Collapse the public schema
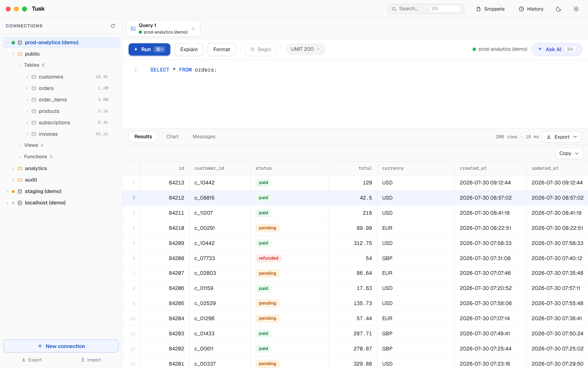588x368 pixels. click(13, 54)
